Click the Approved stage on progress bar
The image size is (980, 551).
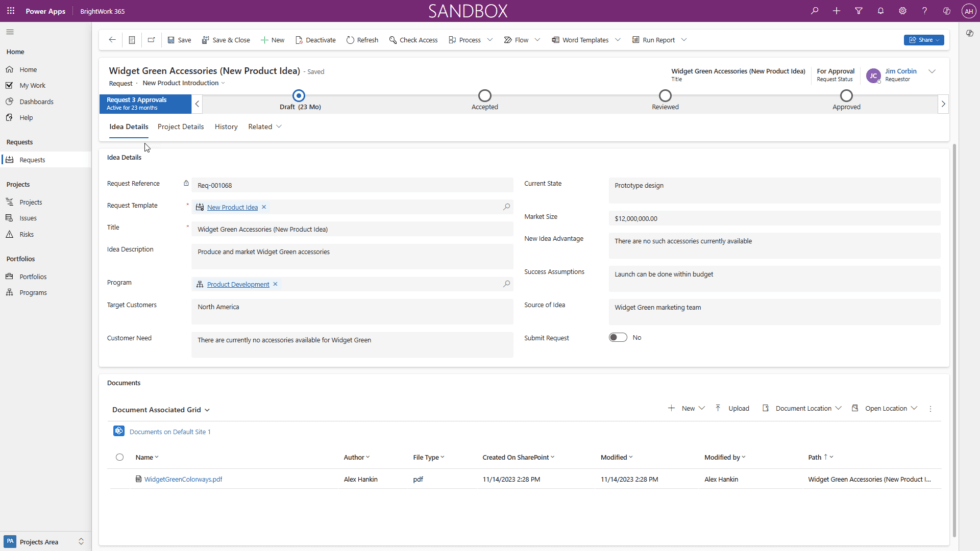(846, 96)
